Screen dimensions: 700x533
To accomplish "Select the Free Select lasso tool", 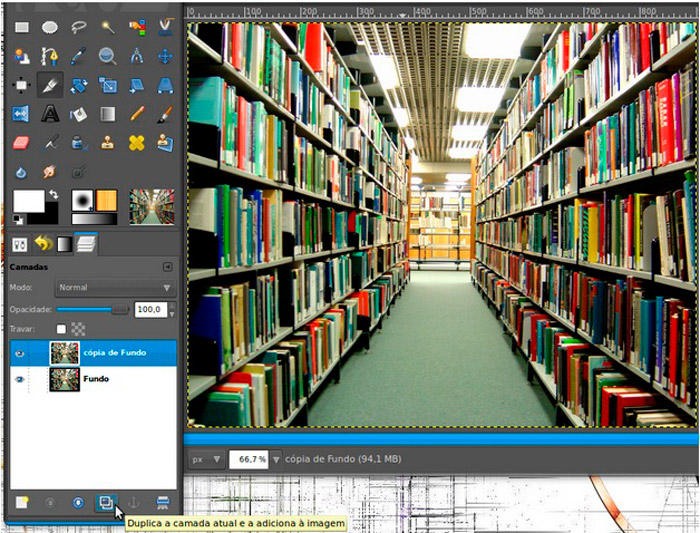I will (79, 28).
